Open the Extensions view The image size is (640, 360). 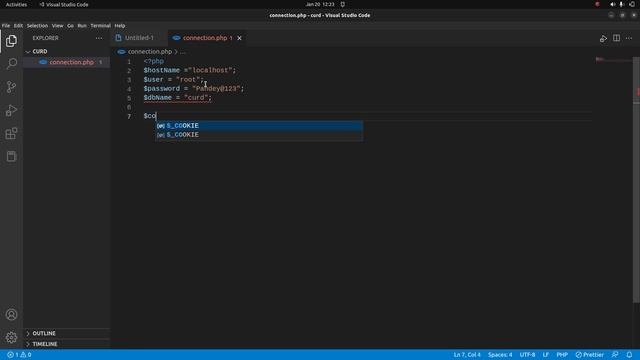pos(11,133)
